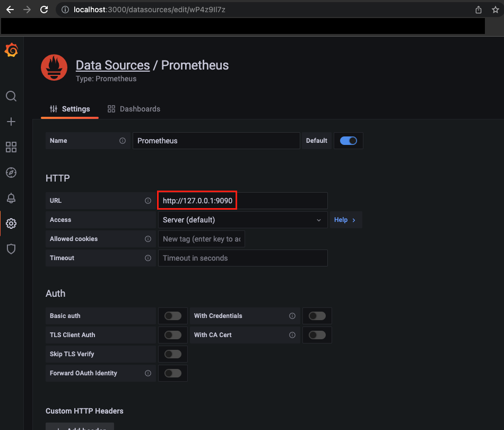
Task: Reload the page with the refresh icon
Action: 44,10
